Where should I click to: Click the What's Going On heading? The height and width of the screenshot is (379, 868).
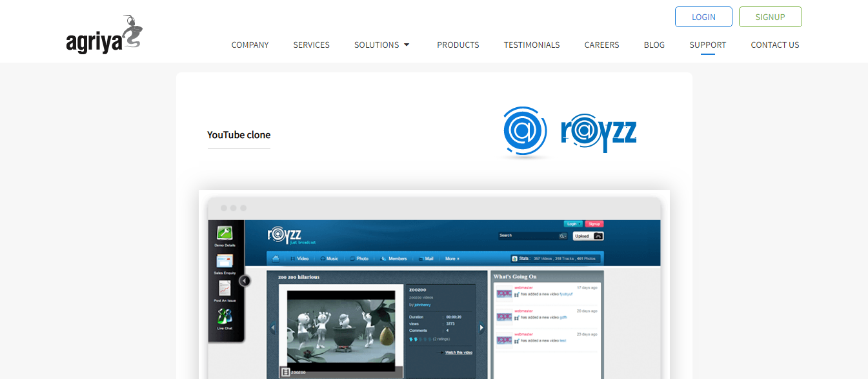tap(515, 276)
